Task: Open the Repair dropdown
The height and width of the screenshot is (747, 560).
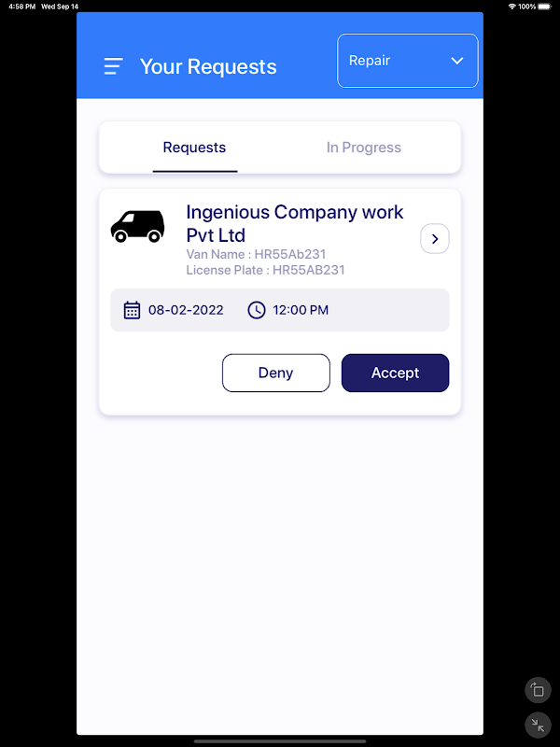Action: tap(408, 61)
